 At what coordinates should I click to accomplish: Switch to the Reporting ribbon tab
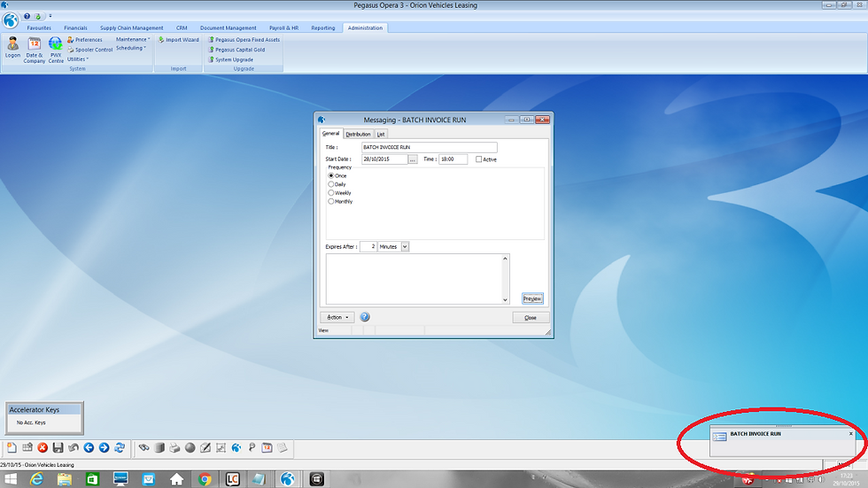click(x=322, y=27)
